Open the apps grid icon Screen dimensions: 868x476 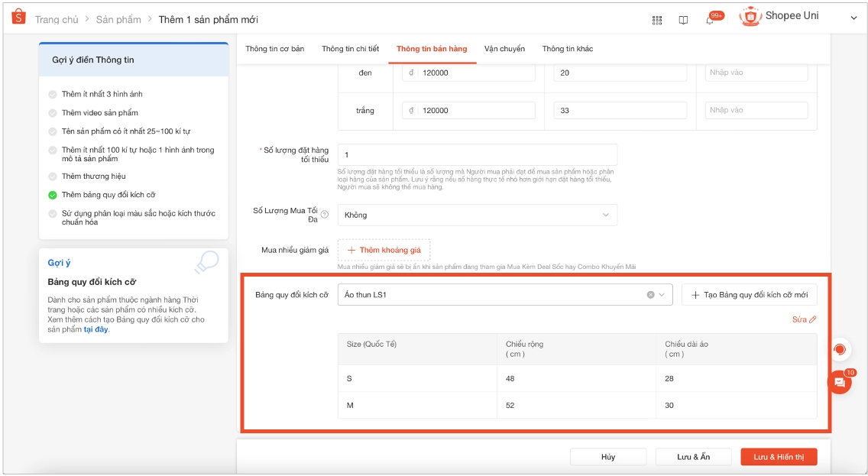(657, 21)
